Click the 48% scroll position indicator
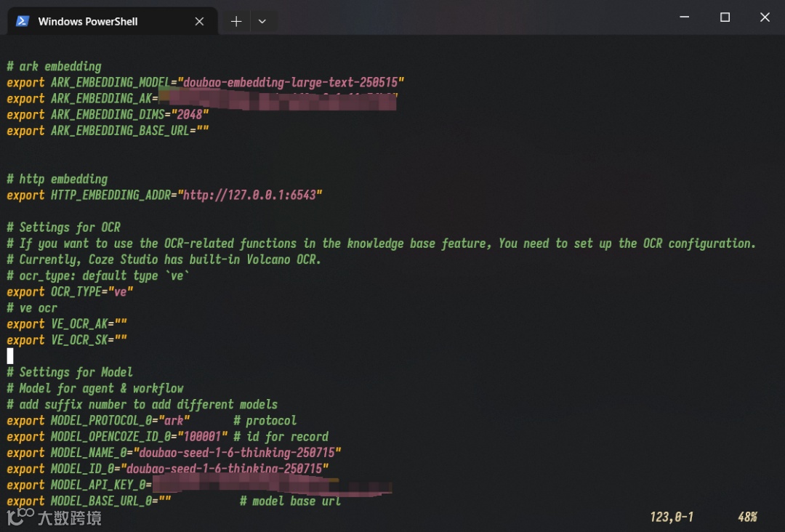The width and height of the screenshot is (785, 532). 747,517
